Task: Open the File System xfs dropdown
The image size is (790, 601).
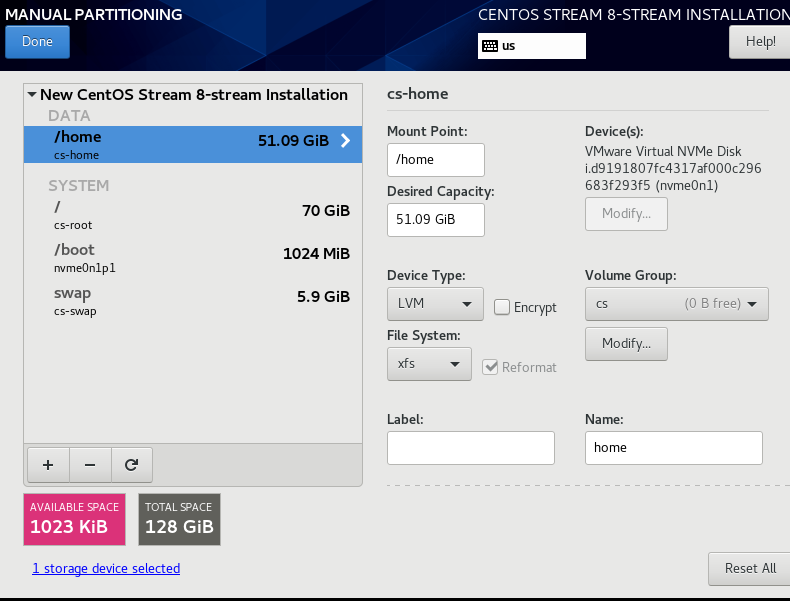Action: (429, 364)
